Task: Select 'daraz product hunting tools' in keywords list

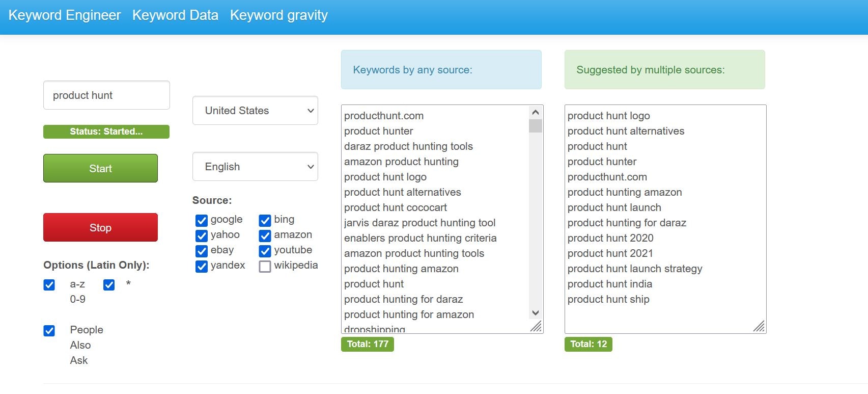Action: [408, 146]
